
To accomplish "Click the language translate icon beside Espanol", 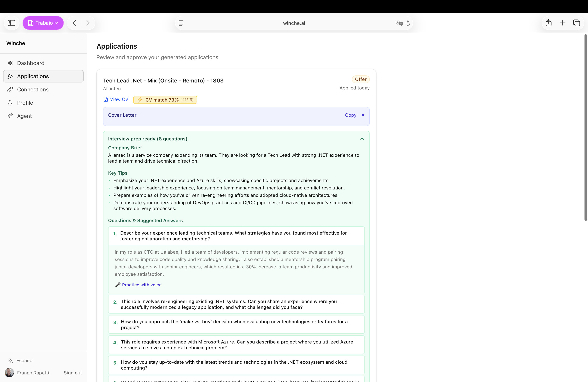I will [10, 360].
